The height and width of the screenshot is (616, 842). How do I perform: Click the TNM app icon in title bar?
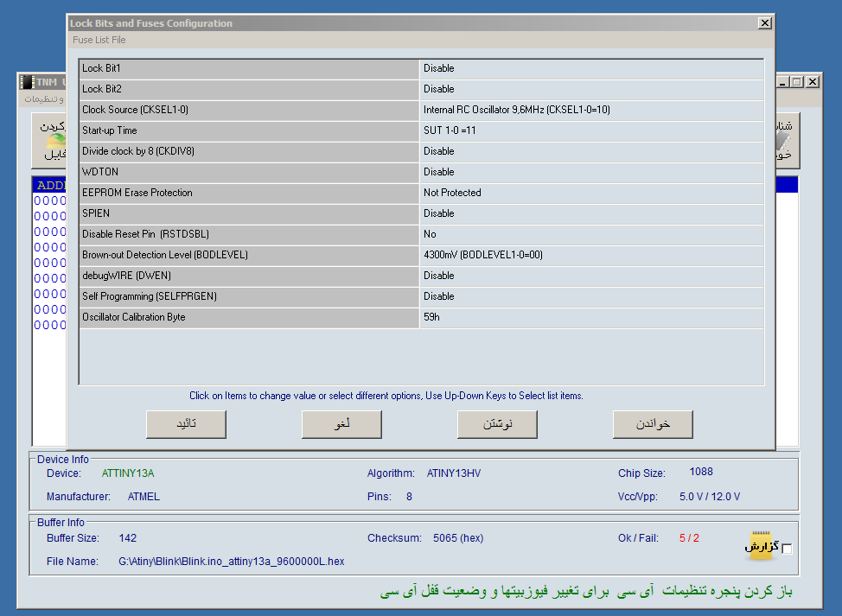28,82
